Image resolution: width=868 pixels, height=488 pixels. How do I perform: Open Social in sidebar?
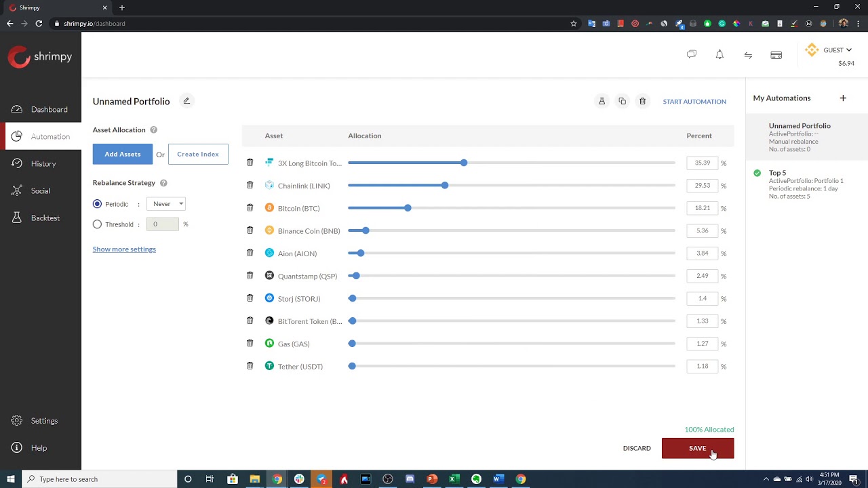(x=41, y=190)
